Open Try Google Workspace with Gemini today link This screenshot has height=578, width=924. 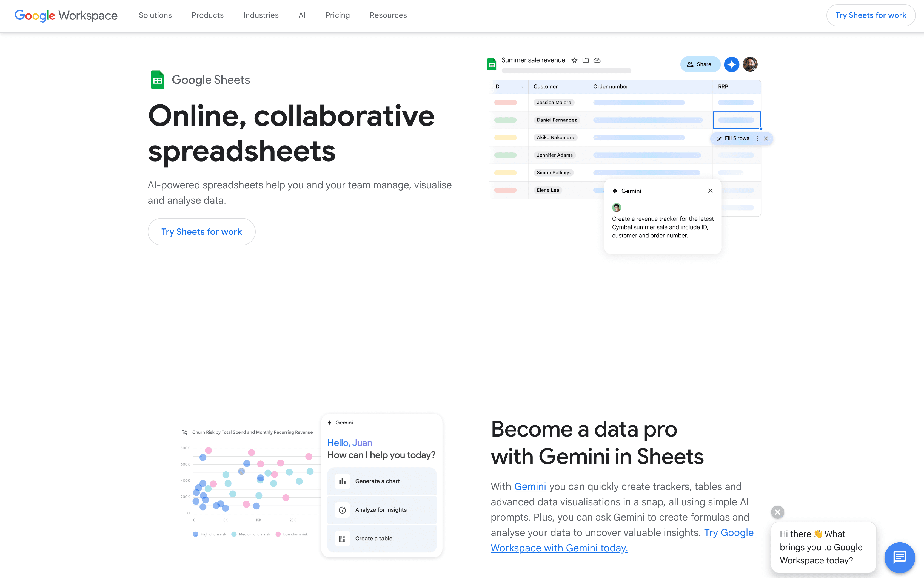623,540
